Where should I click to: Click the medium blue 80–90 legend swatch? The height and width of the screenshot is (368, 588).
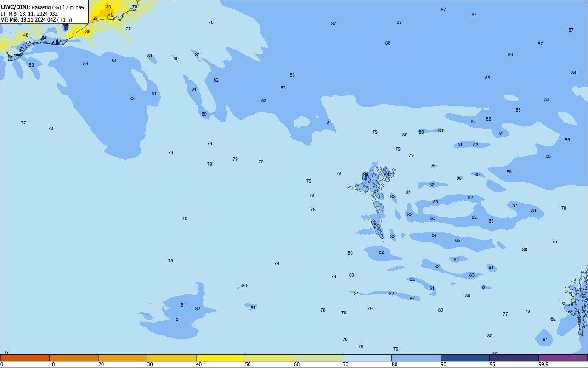click(416, 357)
